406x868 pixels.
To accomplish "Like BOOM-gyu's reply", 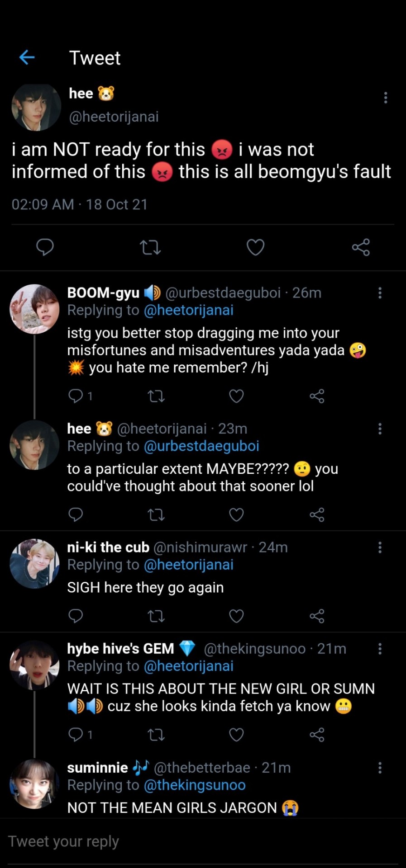I will point(236,396).
